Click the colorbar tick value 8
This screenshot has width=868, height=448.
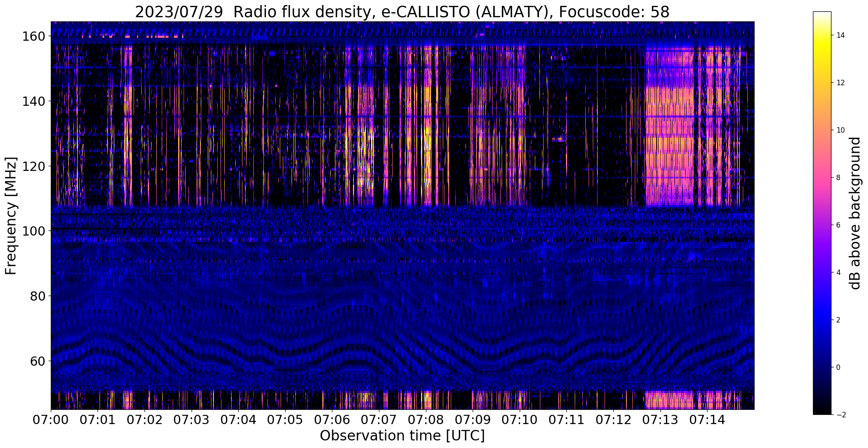tap(839, 178)
